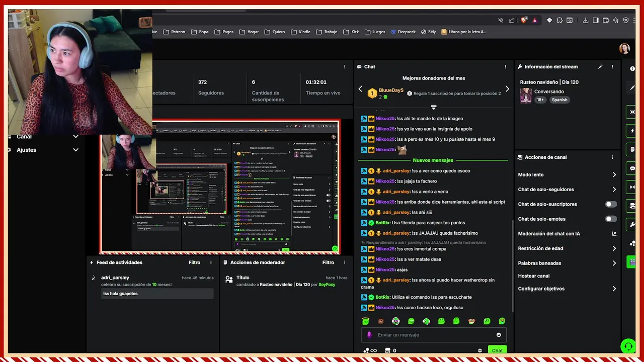Click adri_parsley in activity feed

click(x=115, y=278)
